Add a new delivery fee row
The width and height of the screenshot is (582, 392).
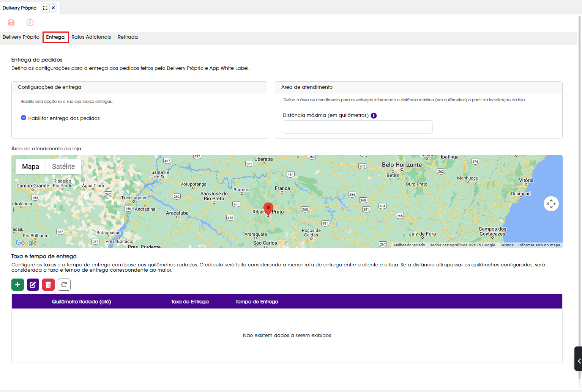17,285
